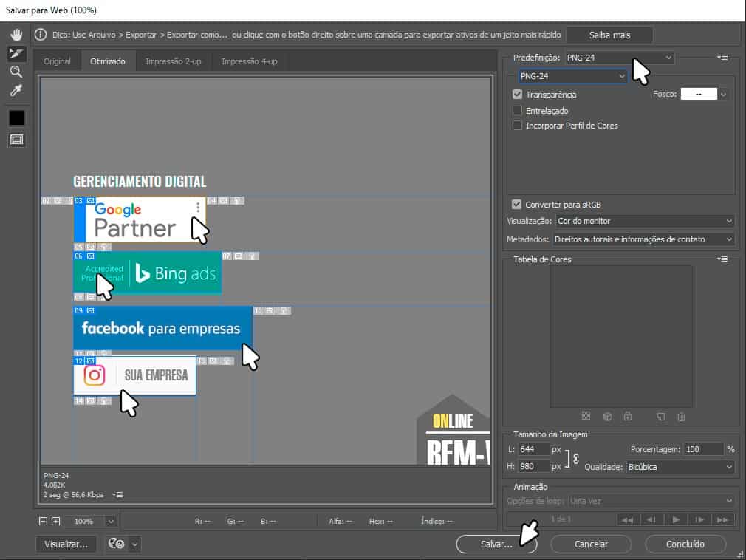The image size is (746, 560).
Task: Click the map to transparent color table icon
Action: click(586, 417)
